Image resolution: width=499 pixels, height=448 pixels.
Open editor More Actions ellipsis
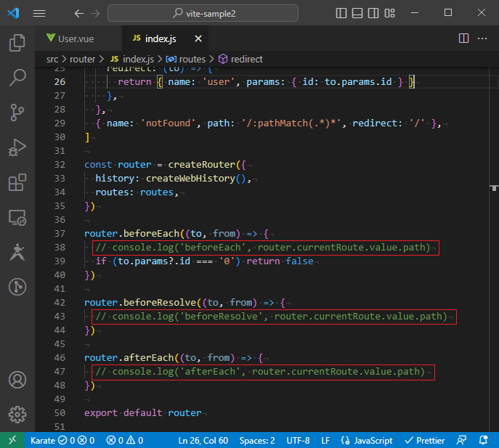click(482, 38)
